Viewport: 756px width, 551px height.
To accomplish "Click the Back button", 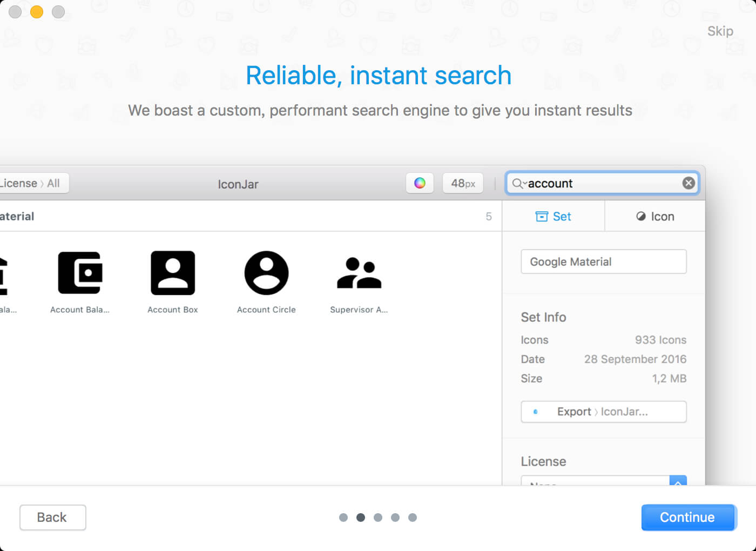I will pyautogui.click(x=52, y=518).
